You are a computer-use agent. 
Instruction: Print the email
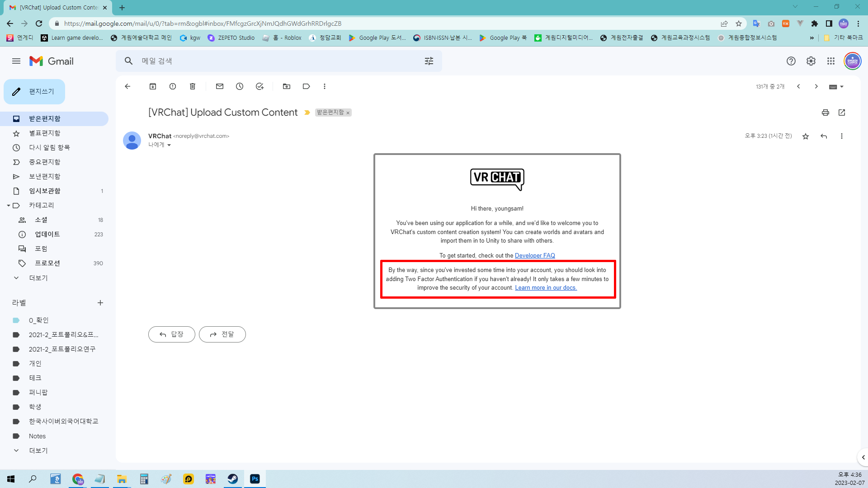pyautogui.click(x=826, y=113)
